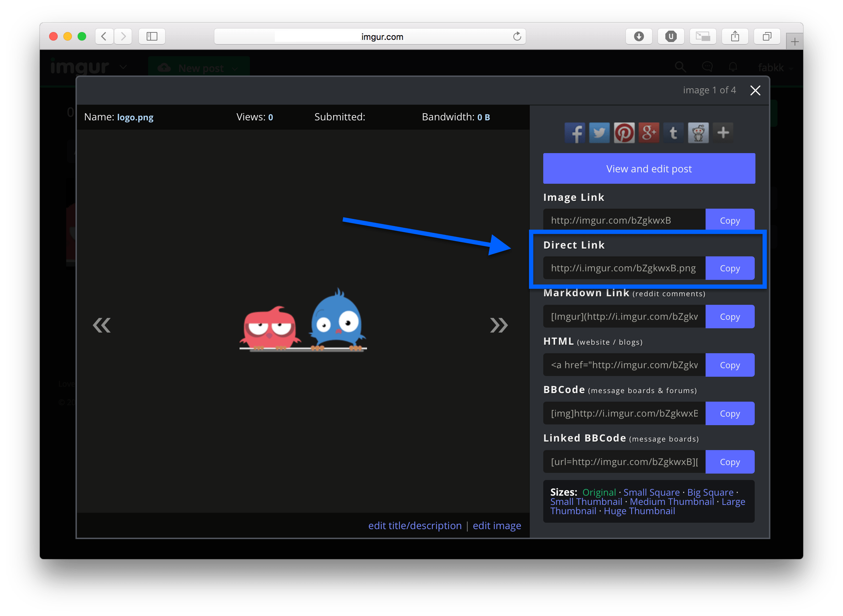Image resolution: width=843 pixels, height=616 pixels.
Task: Open the picture-in-picture toolbar icon
Action: click(703, 36)
